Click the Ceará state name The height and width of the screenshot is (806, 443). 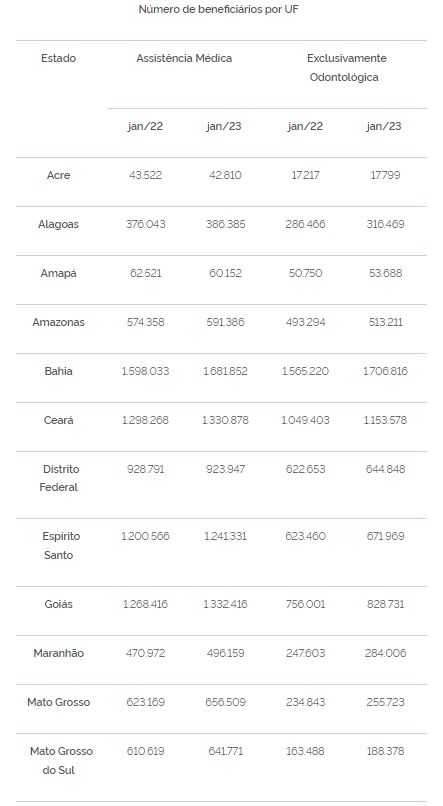click(58, 420)
